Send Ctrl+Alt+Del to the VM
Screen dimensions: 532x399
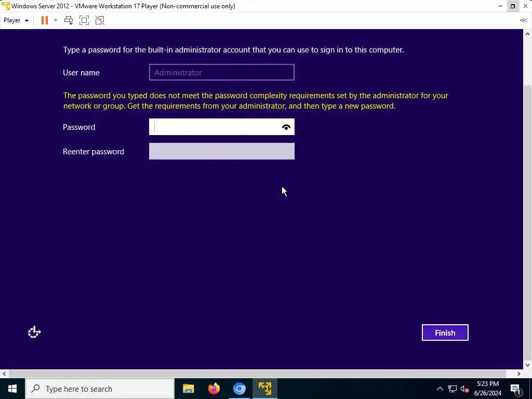[x=69, y=20]
